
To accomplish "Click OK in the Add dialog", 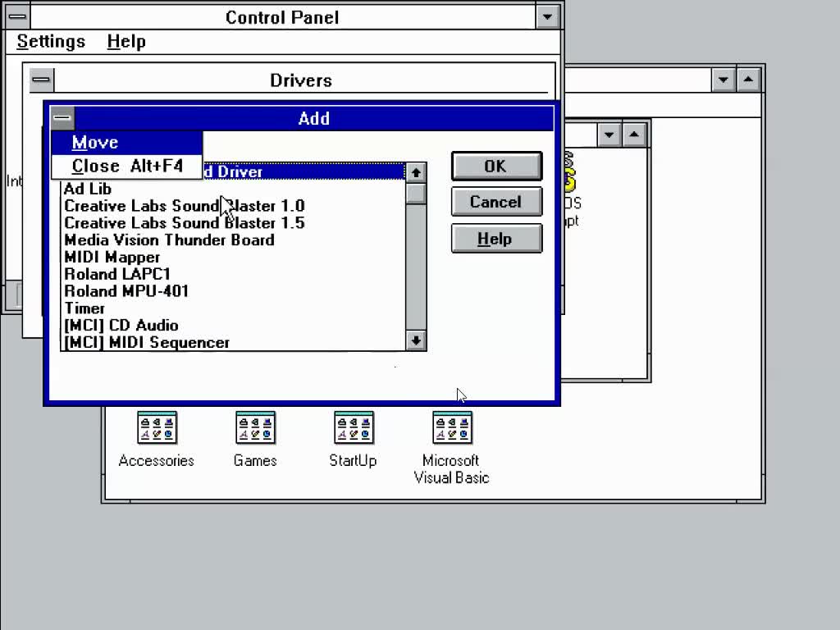I will click(x=496, y=166).
